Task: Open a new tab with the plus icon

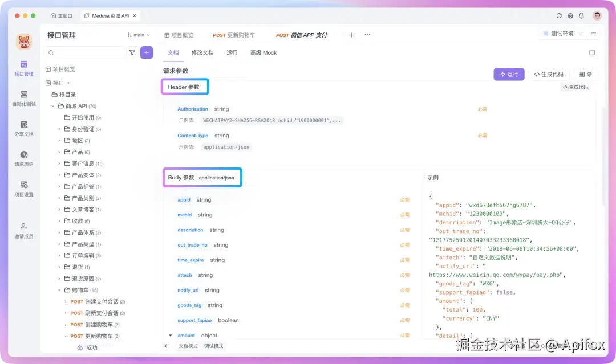Action: [351, 35]
